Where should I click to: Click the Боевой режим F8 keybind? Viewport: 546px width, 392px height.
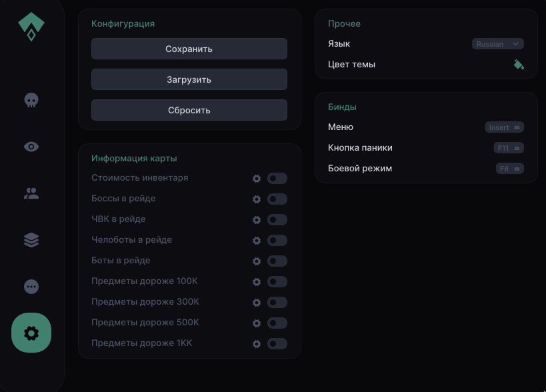click(509, 169)
